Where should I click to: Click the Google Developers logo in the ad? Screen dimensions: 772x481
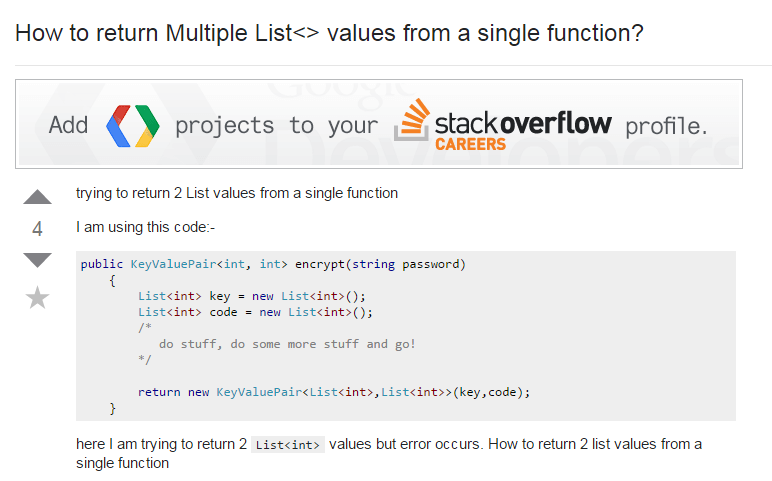[x=132, y=124]
